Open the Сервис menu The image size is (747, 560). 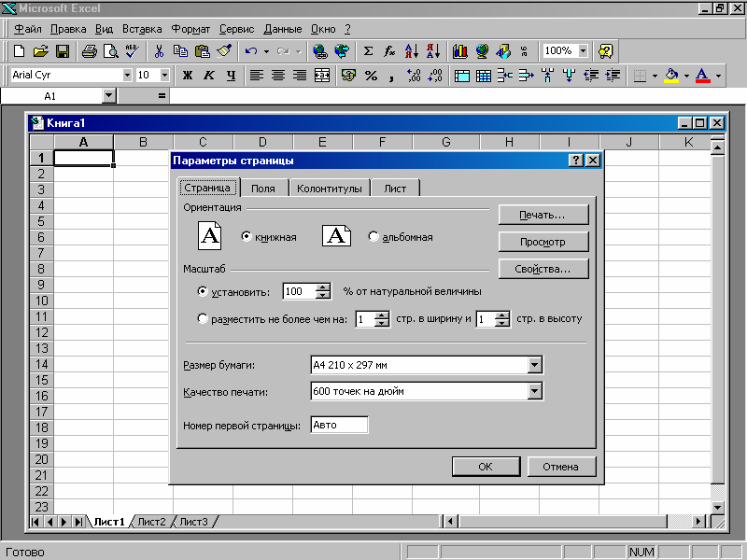pos(236,29)
